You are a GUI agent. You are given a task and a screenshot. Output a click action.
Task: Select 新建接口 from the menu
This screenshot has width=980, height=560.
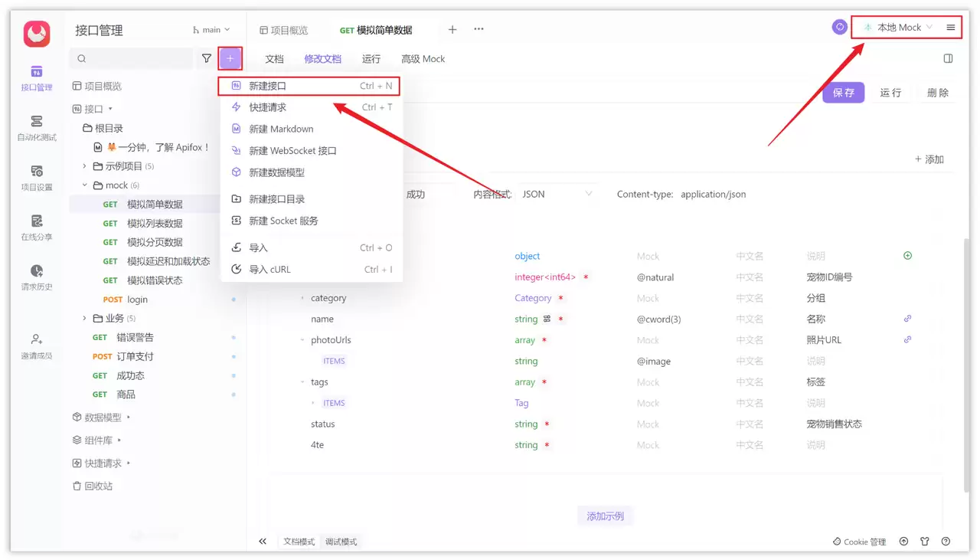click(310, 86)
